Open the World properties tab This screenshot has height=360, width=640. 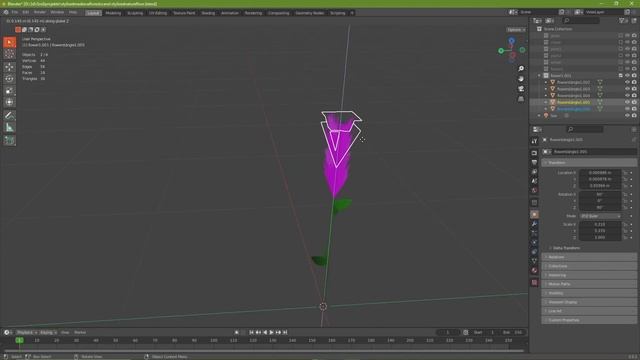pos(534,191)
